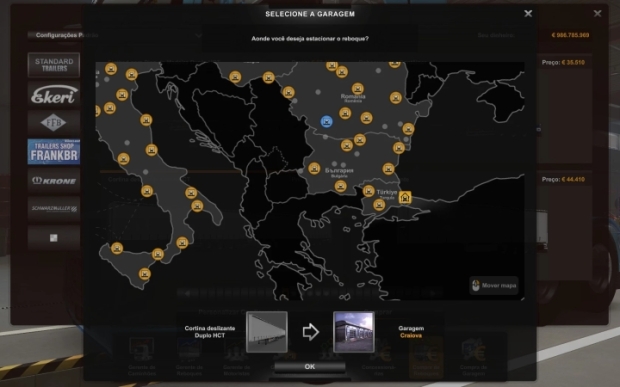
Task: Open the Krone trailer brand
Action: point(54,181)
